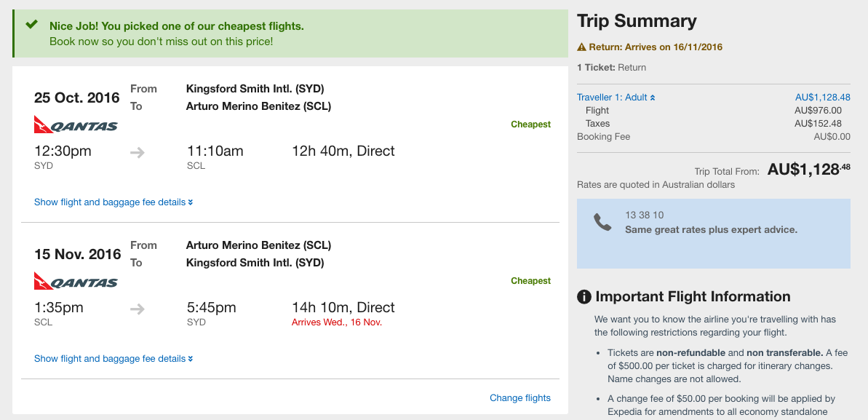Click the phone icon in blue box

click(x=602, y=222)
